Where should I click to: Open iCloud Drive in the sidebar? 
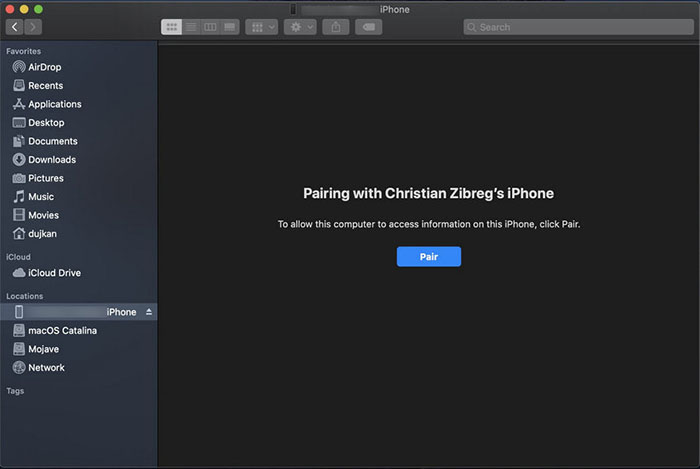tap(79, 273)
